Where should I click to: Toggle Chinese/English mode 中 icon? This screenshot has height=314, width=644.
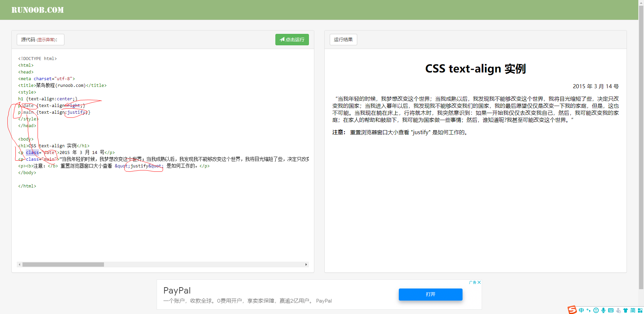coord(581,310)
